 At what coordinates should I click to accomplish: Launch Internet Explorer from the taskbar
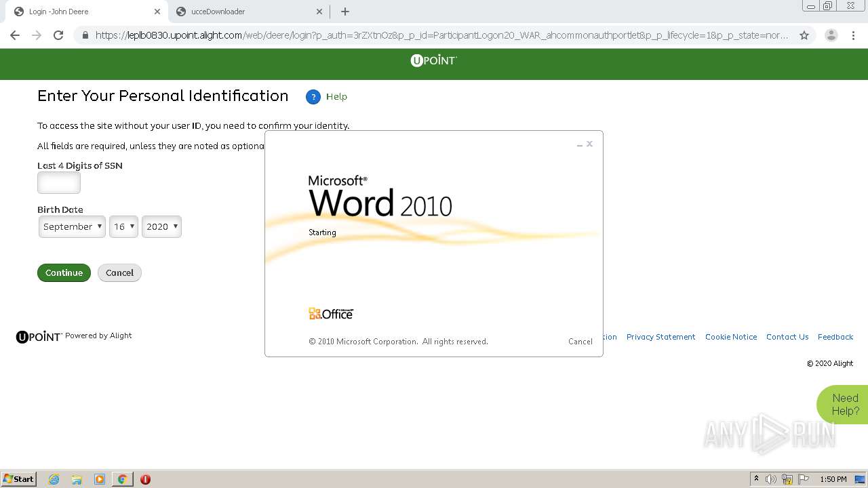pos(54,479)
